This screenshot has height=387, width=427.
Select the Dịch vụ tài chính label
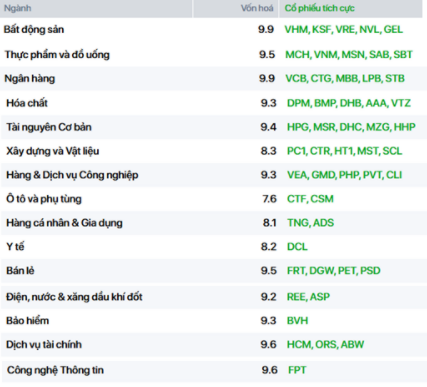[44, 344]
